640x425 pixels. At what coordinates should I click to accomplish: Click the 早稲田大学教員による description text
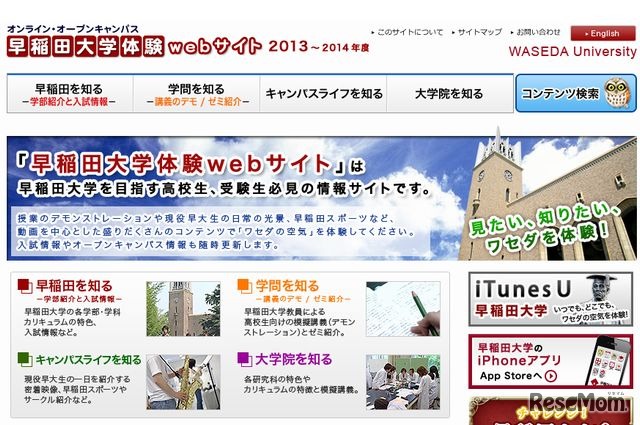tap(284, 312)
